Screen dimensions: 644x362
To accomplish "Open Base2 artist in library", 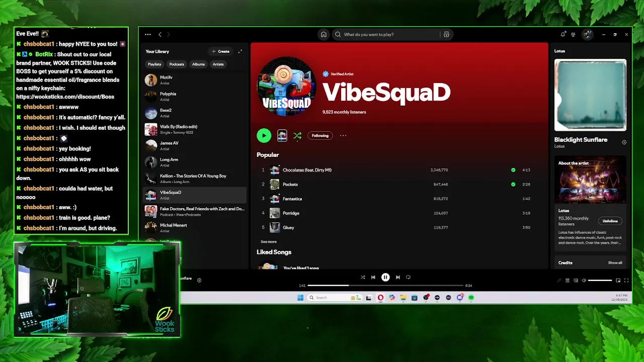I will coord(195,113).
